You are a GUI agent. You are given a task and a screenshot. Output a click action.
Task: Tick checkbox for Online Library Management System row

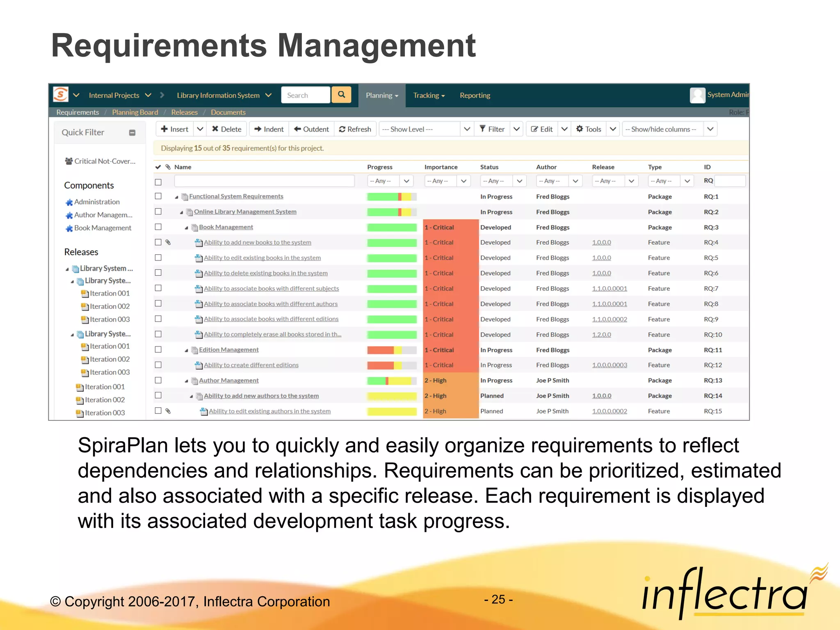pos(158,211)
